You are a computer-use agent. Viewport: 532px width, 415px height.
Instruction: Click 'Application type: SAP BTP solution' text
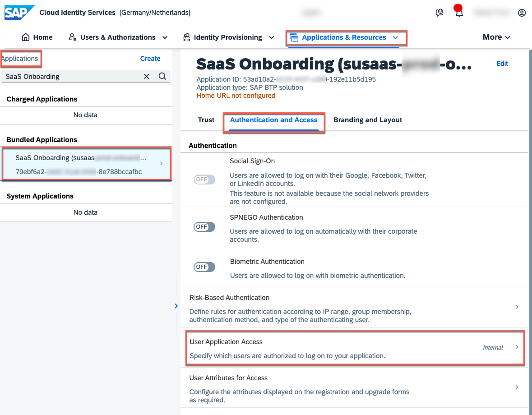[x=250, y=88]
